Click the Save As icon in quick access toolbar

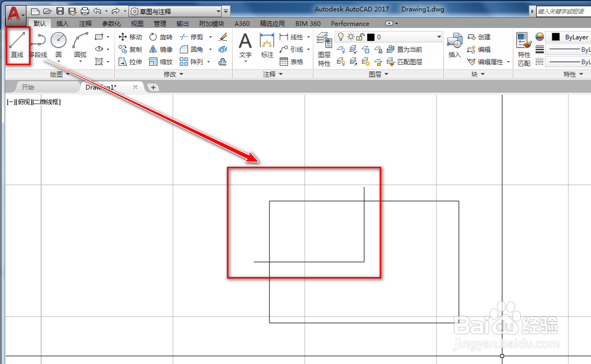click(73, 11)
